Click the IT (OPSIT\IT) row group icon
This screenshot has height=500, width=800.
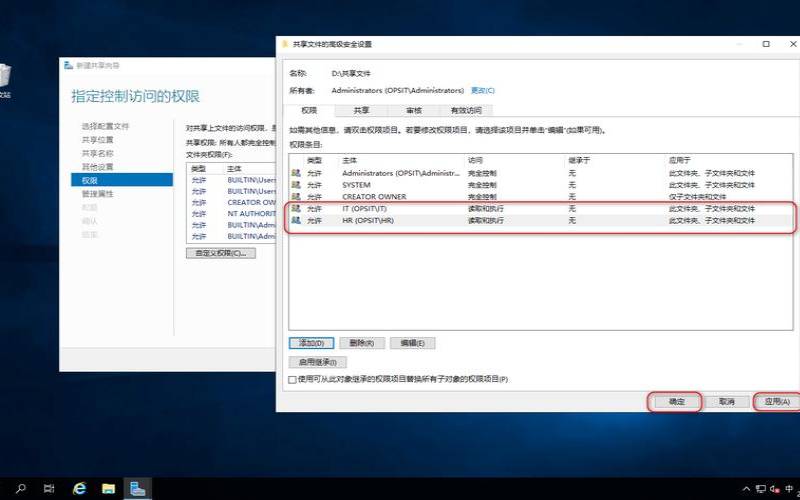296,208
